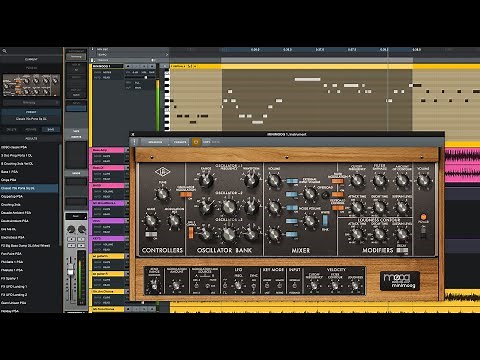Click Oscillator-2 Frequency knob

229,207
